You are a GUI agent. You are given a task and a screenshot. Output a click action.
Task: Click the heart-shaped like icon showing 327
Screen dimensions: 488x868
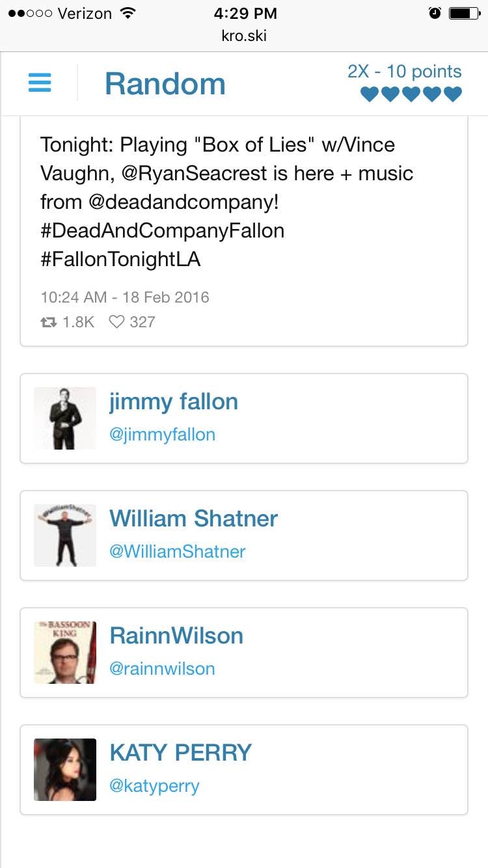[x=117, y=322]
